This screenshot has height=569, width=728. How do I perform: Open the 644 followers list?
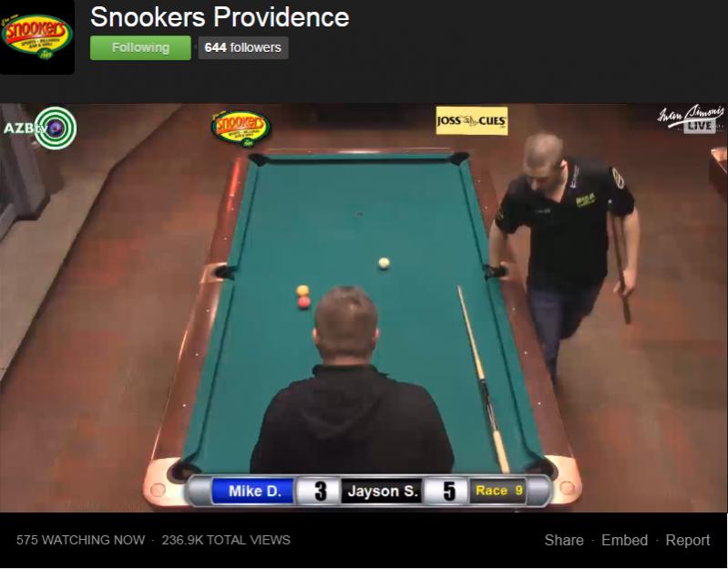pos(243,47)
